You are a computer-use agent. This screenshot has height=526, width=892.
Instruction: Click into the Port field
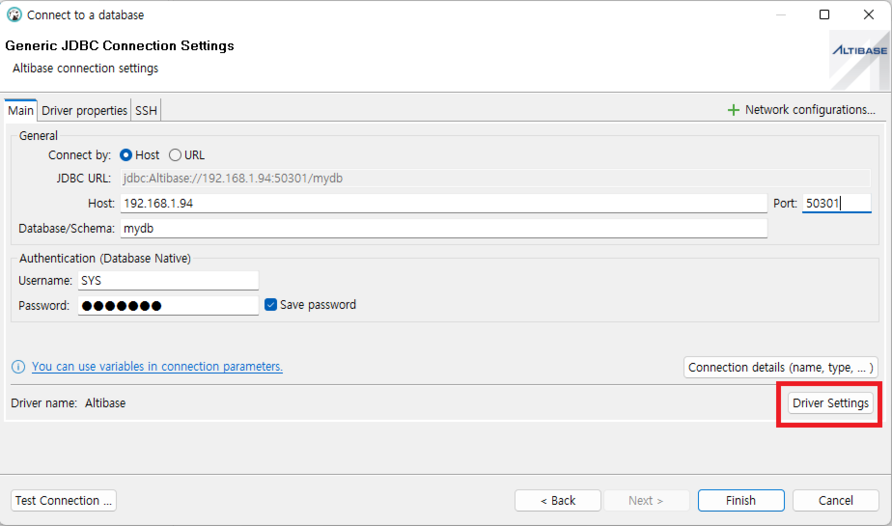coord(836,203)
